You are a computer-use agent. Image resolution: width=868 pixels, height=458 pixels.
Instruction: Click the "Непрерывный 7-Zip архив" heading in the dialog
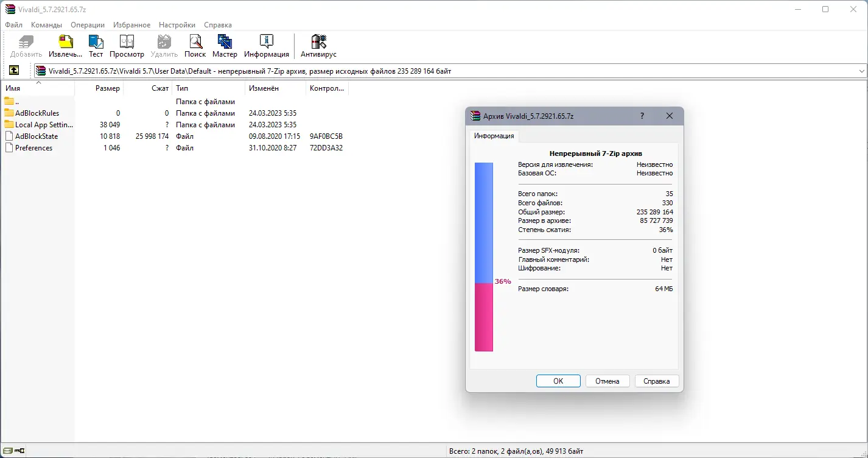595,153
